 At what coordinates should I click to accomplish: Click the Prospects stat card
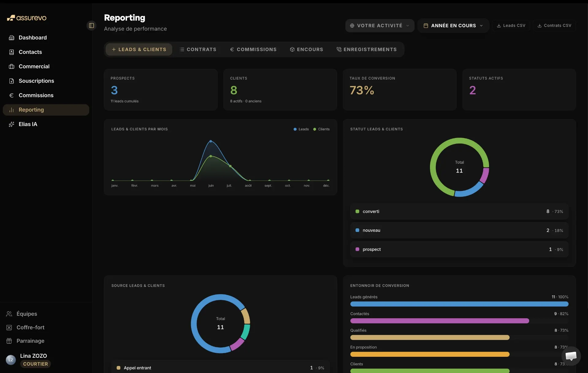pyautogui.click(x=161, y=90)
